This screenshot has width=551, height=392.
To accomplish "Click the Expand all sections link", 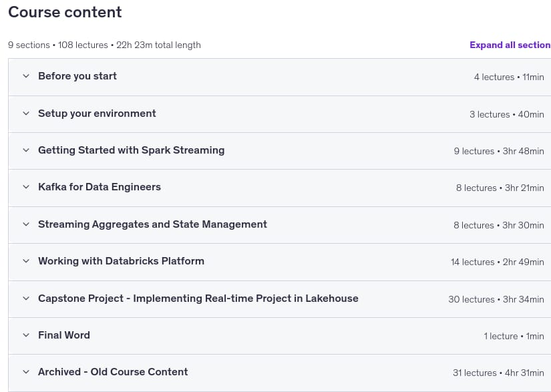I will 510,45.
